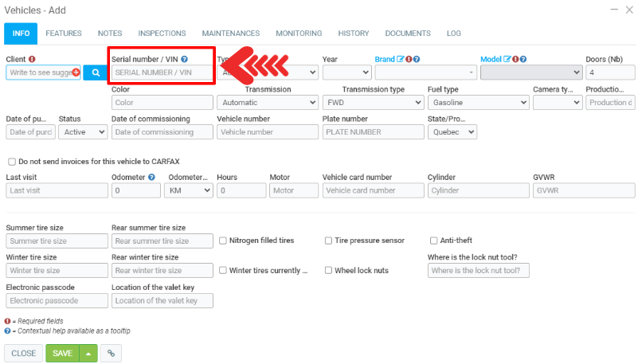Viewport: 638px width, 364px height.
Task: Click the client search magnifier button
Action: pyautogui.click(x=95, y=72)
